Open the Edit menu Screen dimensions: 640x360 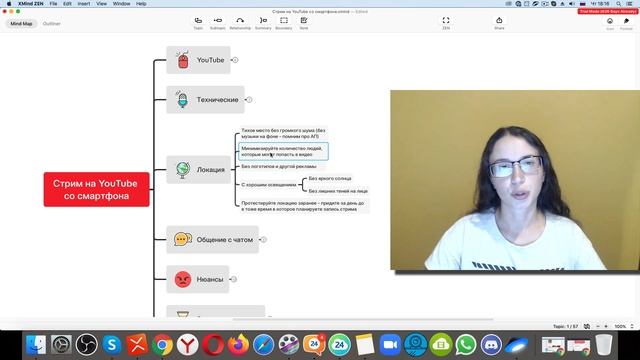[67, 4]
